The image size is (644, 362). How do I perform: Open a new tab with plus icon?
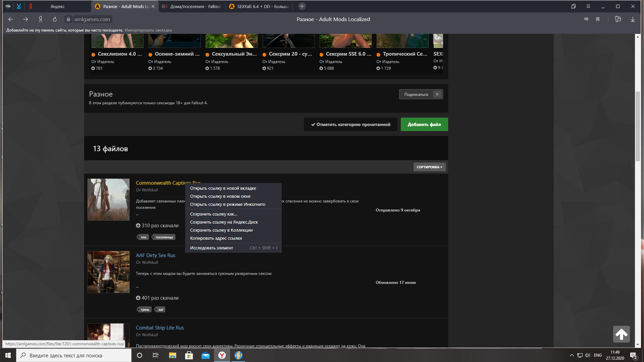click(302, 6)
